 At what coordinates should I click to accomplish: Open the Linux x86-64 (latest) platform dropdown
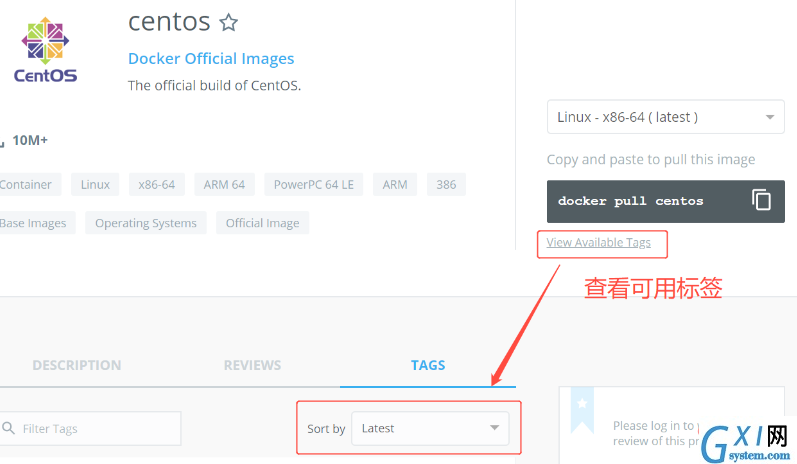click(665, 117)
